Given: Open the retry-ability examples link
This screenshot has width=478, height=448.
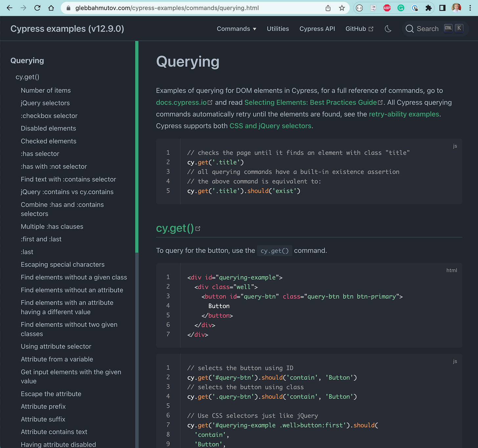Looking at the screenshot, I should pos(404,114).
